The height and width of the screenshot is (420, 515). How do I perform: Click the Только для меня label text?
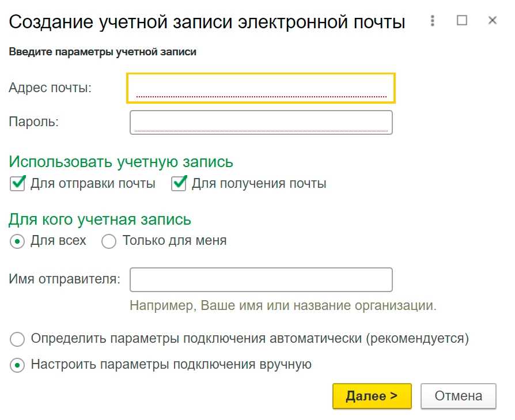coord(175,241)
